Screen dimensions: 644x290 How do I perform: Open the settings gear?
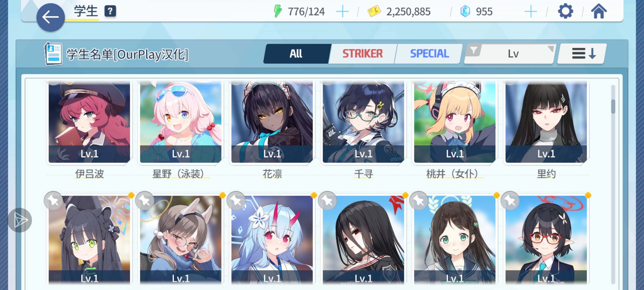coord(565,11)
